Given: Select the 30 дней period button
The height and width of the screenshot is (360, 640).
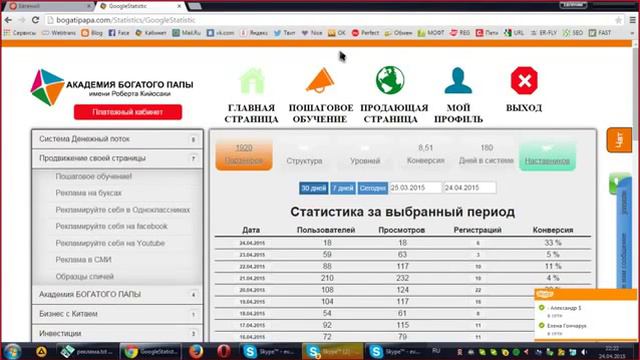Looking at the screenshot, I should click(x=313, y=188).
